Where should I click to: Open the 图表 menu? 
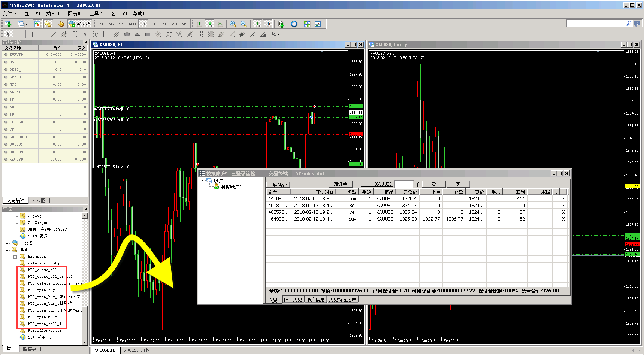[x=75, y=13]
